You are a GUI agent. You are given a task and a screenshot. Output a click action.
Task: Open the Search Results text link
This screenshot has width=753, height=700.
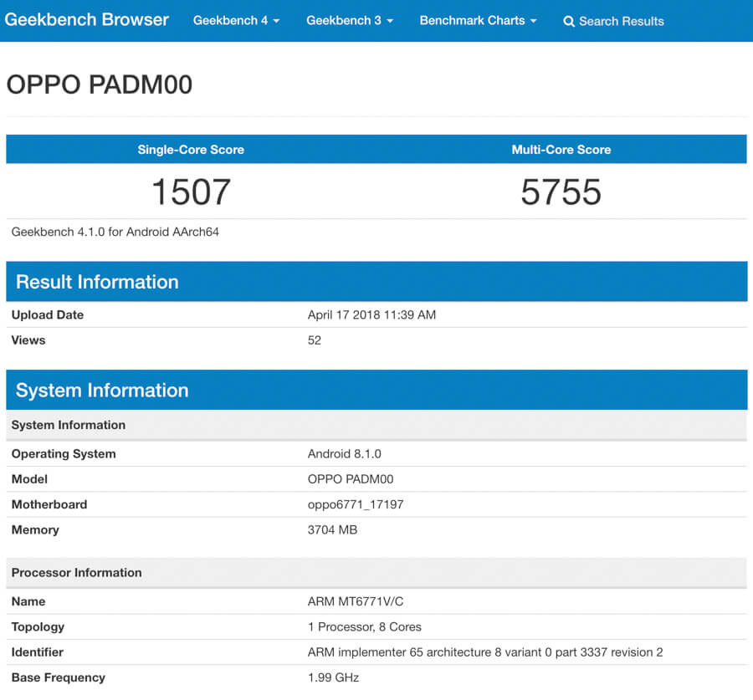coord(621,21)
